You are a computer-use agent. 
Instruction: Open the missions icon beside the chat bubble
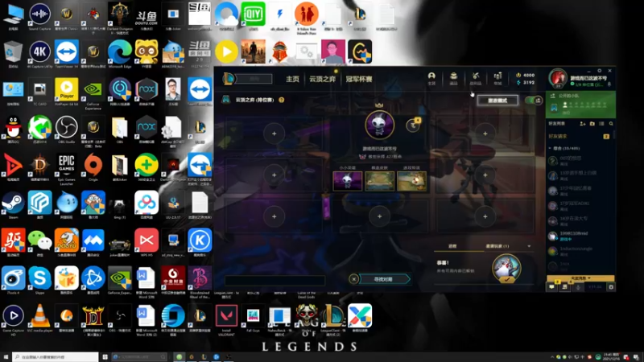(x=565, y=287)
